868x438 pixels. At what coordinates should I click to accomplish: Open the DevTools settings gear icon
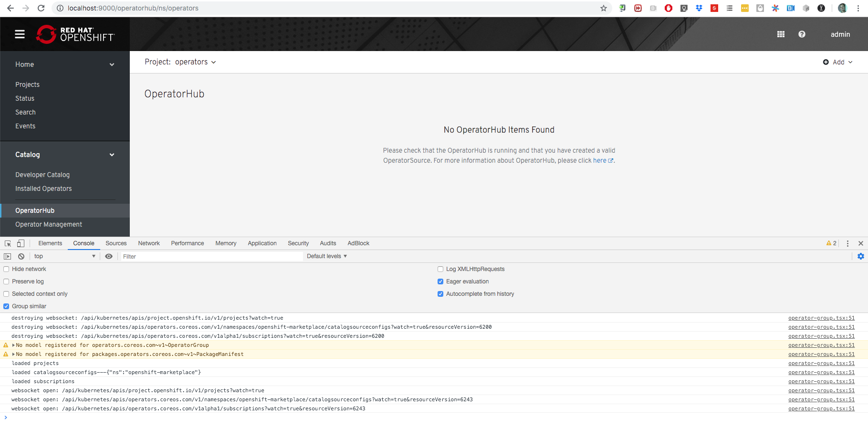pos(861,256)
